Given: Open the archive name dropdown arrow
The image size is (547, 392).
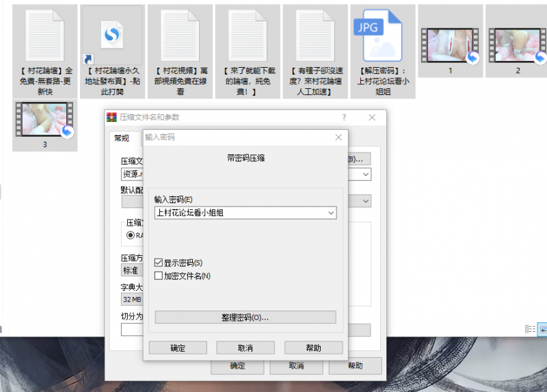Looking at the screenshot, I should click(x=366, y=174).
